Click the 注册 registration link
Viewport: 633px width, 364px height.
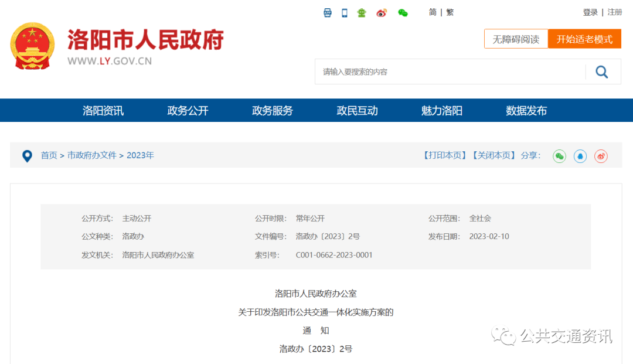tap(615, 12)
